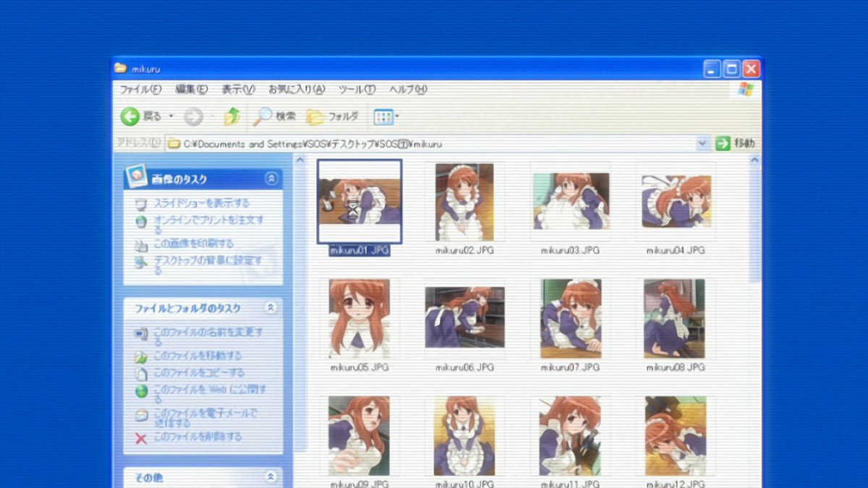Click the スライドショーを表示する link
The width and height of the screenshot is (868, 488).
pos(202,204)
